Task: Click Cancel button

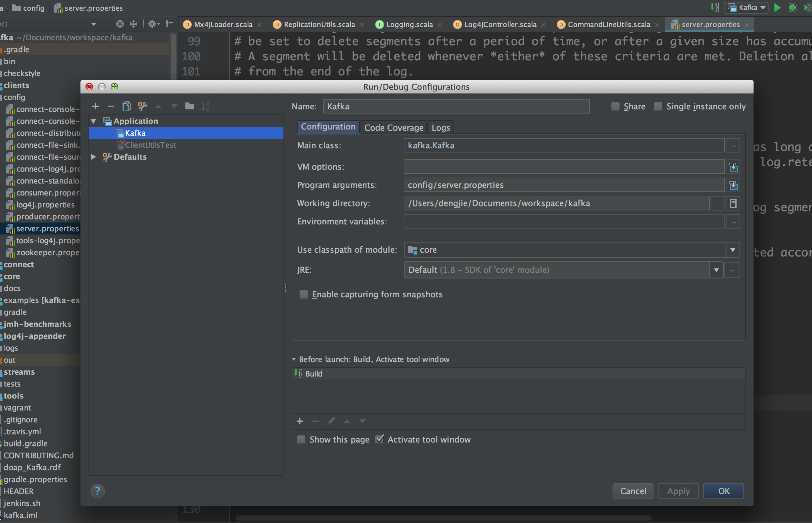Action: [x=633, y=491]
